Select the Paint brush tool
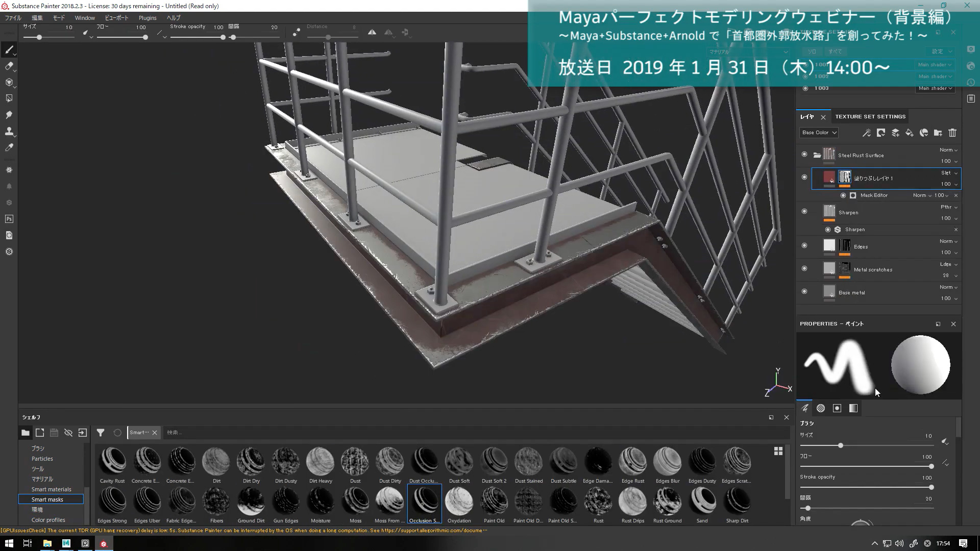Image resolution: width=980 pixels, height=551 pixels. tap(9, 50)
